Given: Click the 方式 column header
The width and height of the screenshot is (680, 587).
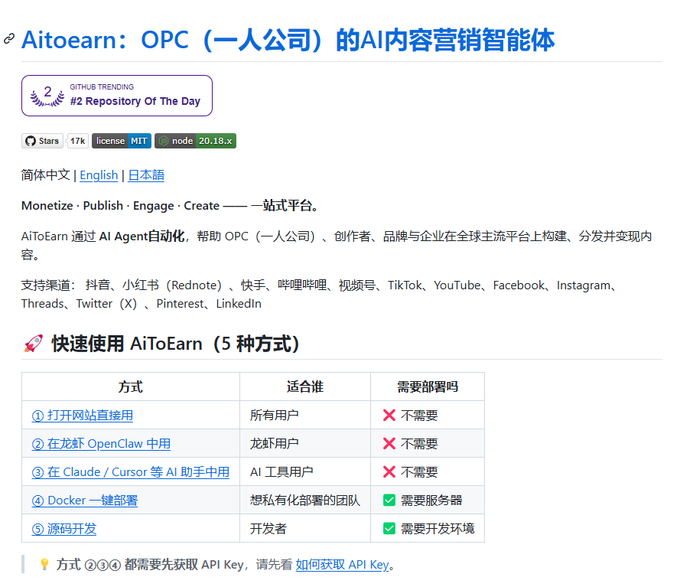Looking at the screenshot, I should click(x=131, y=386).
